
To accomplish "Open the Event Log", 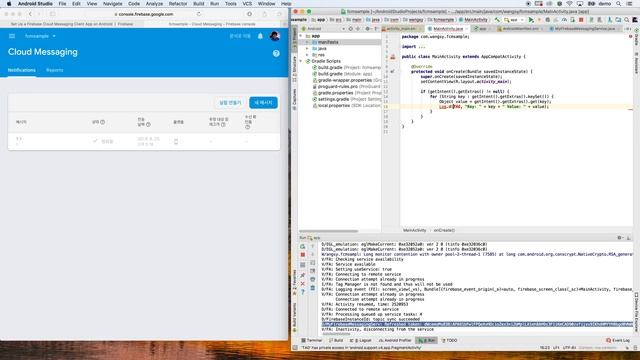I will coord(618,340).
